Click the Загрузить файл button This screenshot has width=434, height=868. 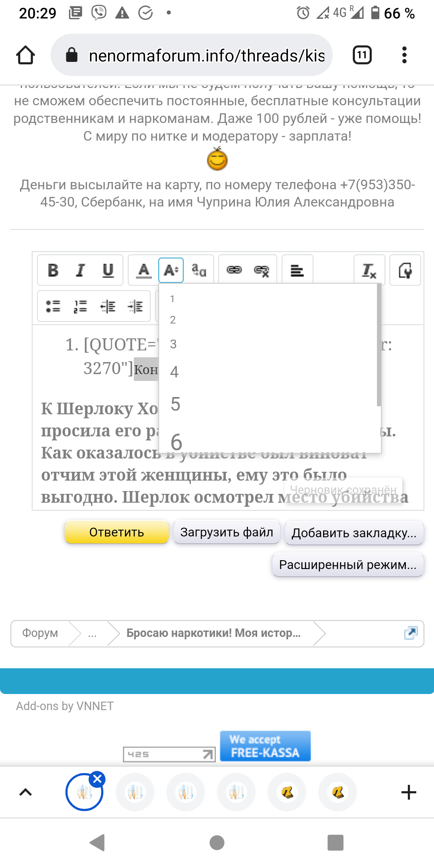pos(227,532)
